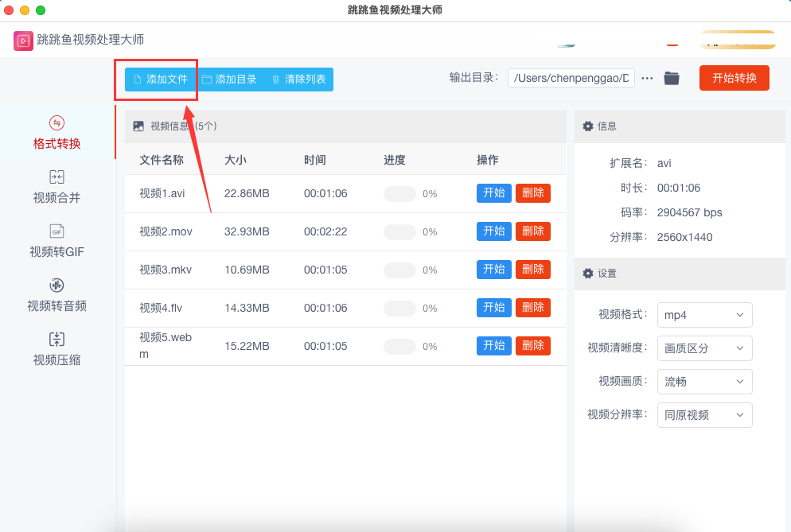791x532 pixels.
Task: Select the 视频5.webm file name
Action: (166, 346)
